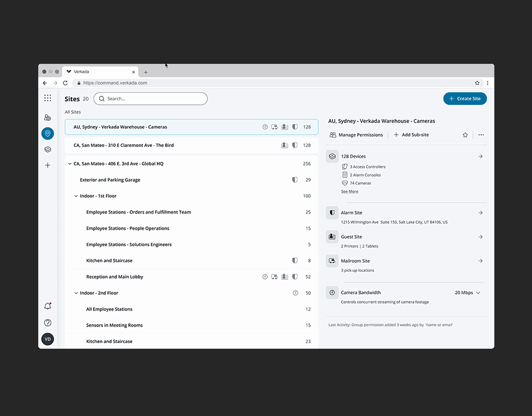Open 128 Devices arrow
The height and width of the screenshot is (416, 532).
coord(481,156)
